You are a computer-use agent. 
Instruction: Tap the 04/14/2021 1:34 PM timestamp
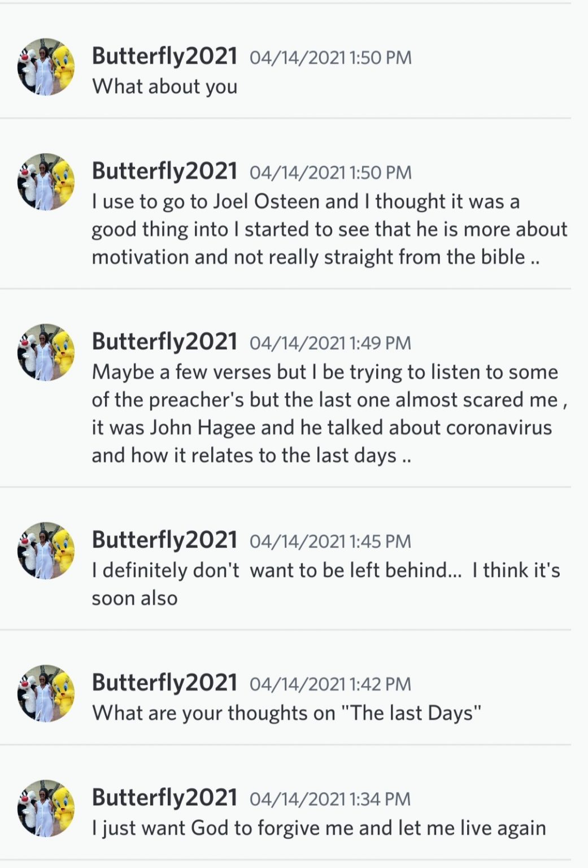(330, 799)
